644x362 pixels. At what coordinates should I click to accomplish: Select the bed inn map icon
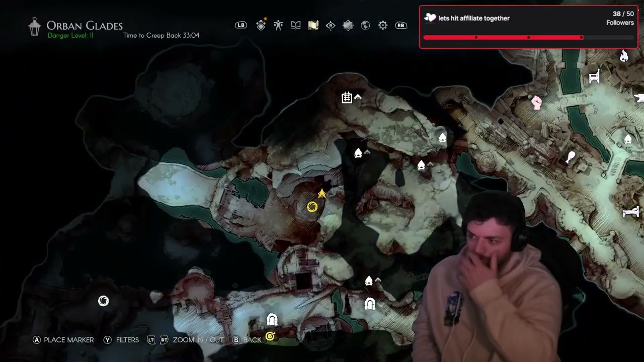pyautogui.click(x=631, y=212)
